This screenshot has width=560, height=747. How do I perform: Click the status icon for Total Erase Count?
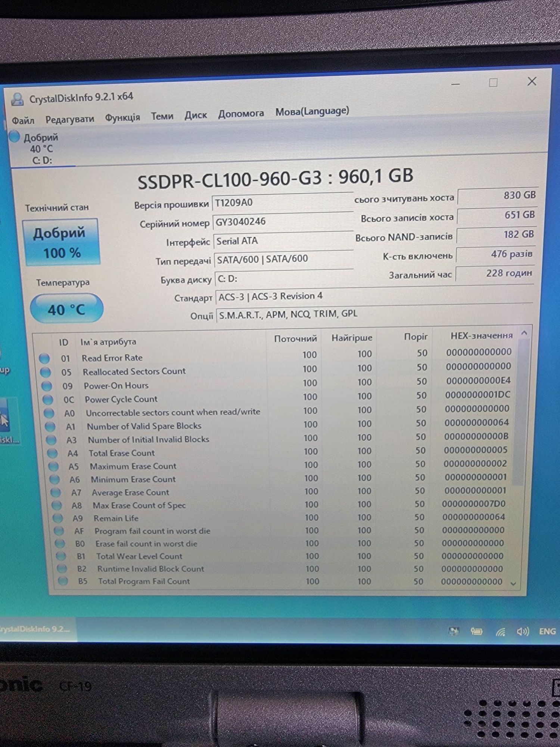point(52,453)
